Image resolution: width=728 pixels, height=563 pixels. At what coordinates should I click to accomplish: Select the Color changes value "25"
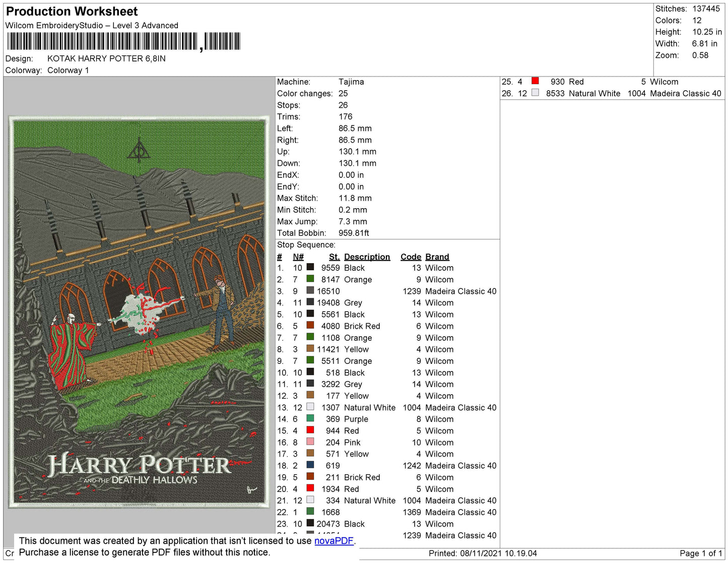pyautogui.click(x=343, y=94)
